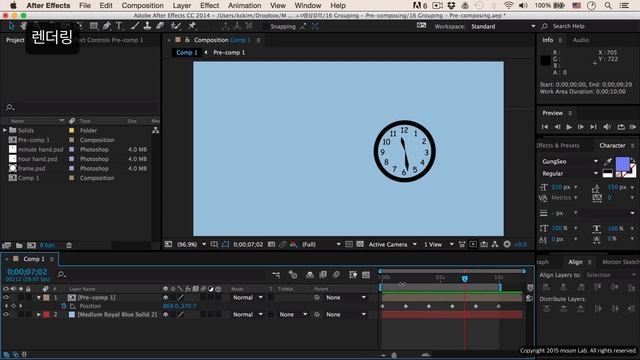
Task: Click the Reset Exposure icon
Action: (507, 244)
